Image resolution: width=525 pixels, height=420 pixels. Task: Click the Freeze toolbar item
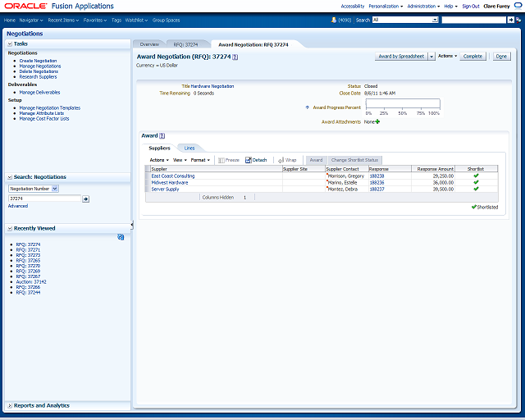coord(229,160)
